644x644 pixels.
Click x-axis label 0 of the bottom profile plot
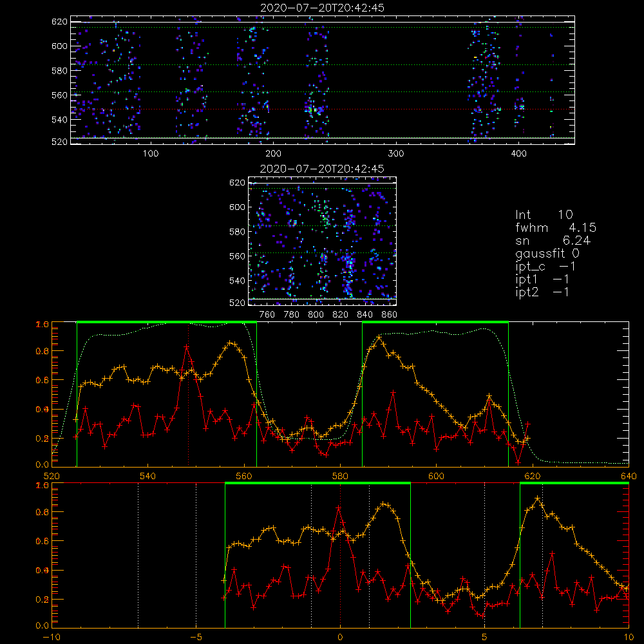[x=340, y=637]
